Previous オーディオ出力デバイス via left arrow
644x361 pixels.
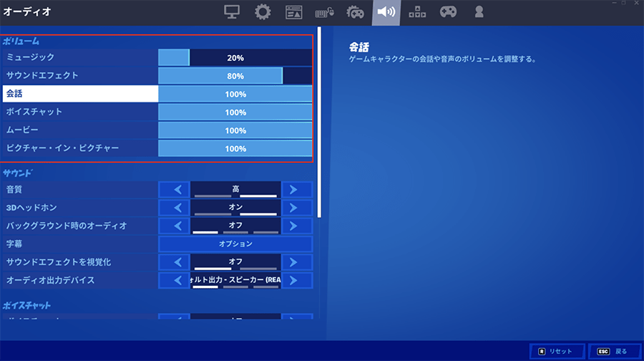coord(174,280)
